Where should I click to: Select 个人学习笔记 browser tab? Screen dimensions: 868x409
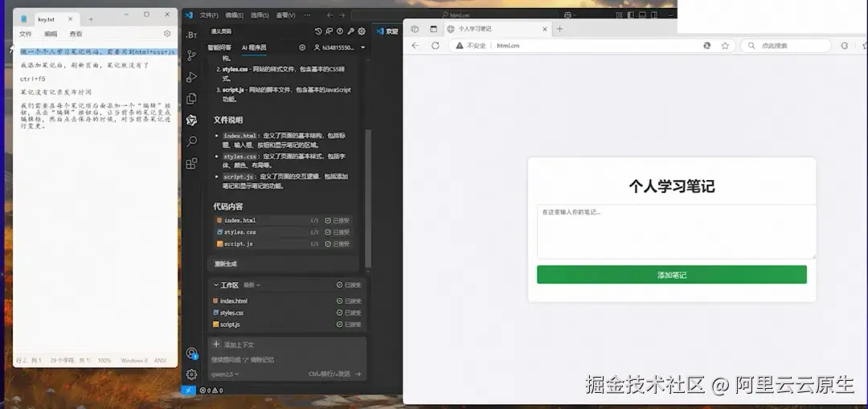pyautogui.click(x=497, y=29)
